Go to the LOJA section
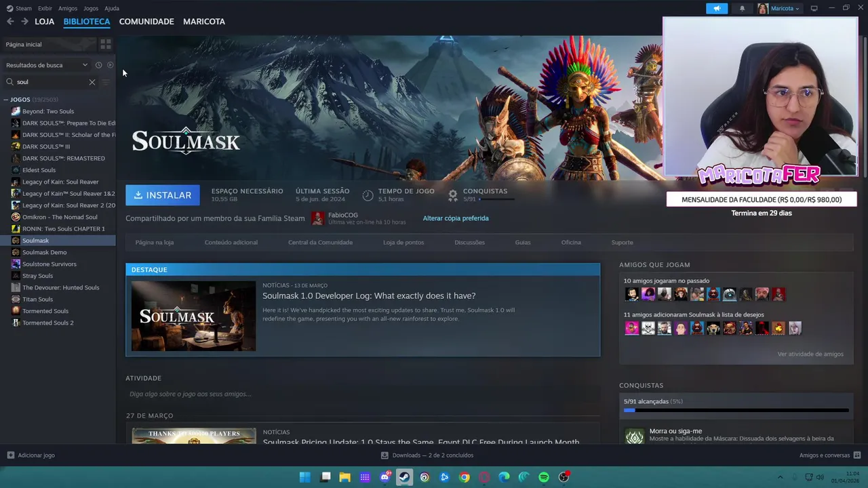The image size is (868, 488). click(x=45, y=22)
